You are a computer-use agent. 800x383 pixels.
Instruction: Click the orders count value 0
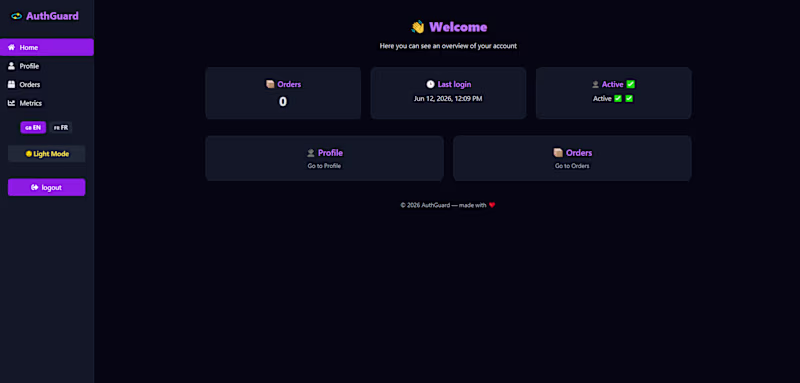[283, 101]
